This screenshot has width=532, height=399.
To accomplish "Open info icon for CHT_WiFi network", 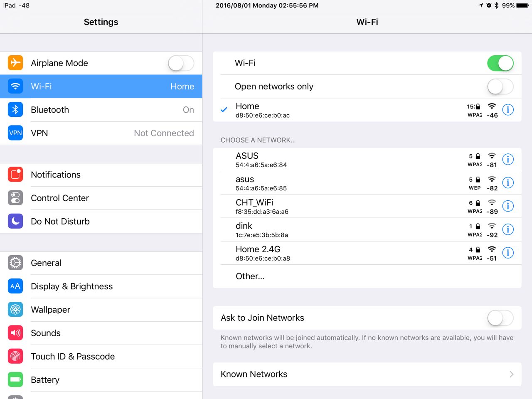I will (x=508, y=206).
